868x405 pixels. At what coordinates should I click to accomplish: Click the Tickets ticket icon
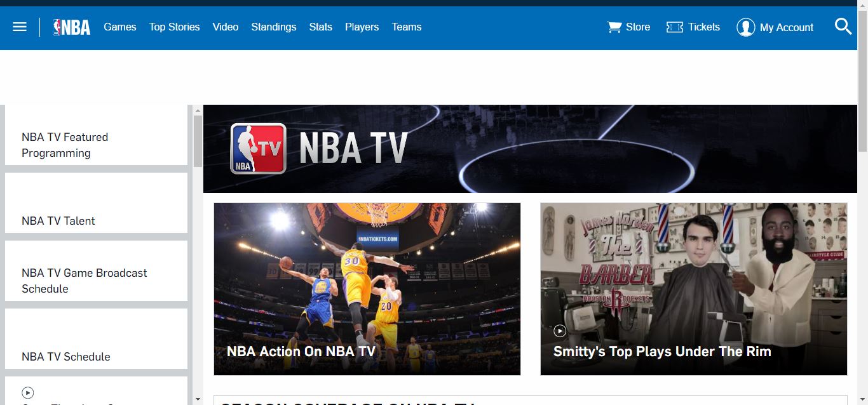pos(674,27)
